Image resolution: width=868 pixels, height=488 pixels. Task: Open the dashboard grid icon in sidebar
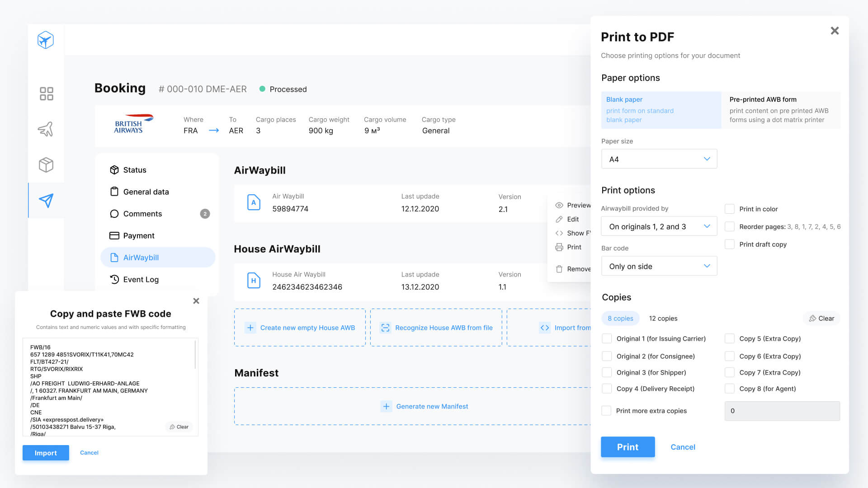46,94
